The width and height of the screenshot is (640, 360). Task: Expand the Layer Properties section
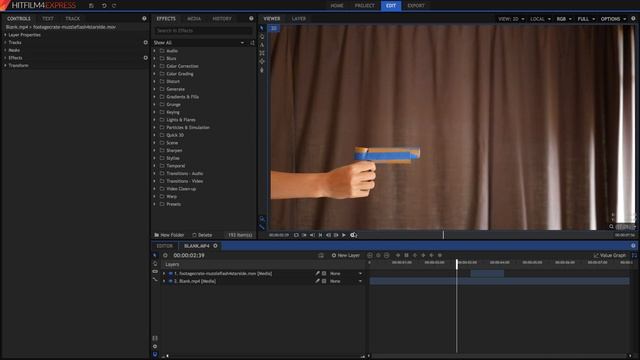[5, 35]
